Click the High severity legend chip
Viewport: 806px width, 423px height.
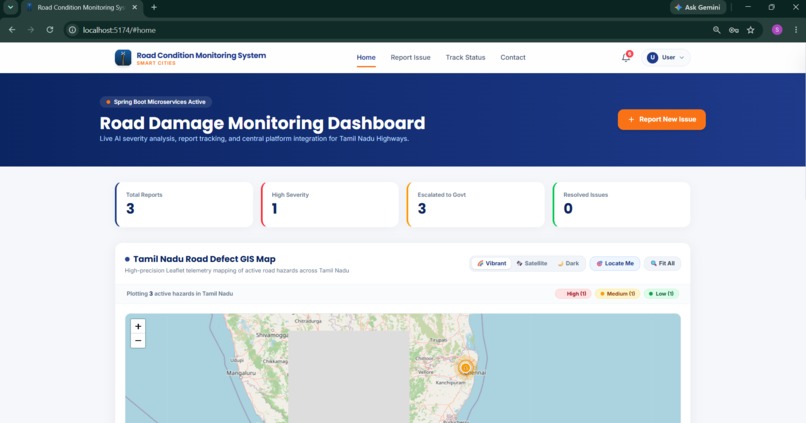pos(573,293)
